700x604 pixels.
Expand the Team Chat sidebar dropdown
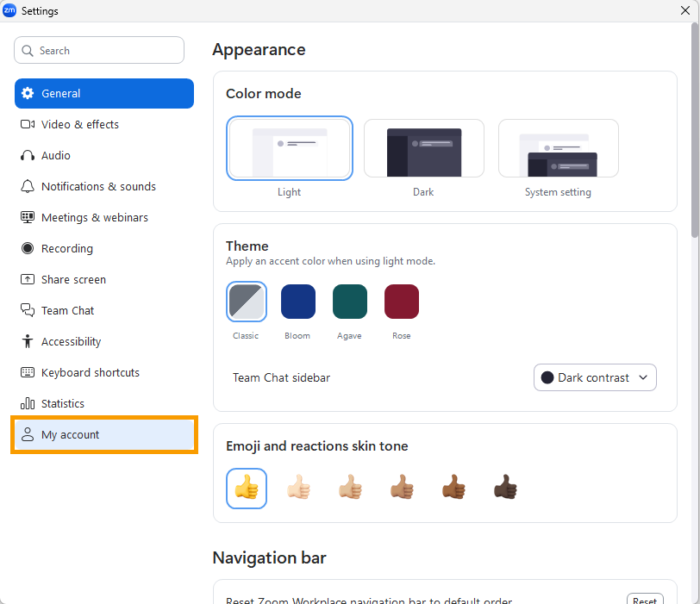click(595, 377)
